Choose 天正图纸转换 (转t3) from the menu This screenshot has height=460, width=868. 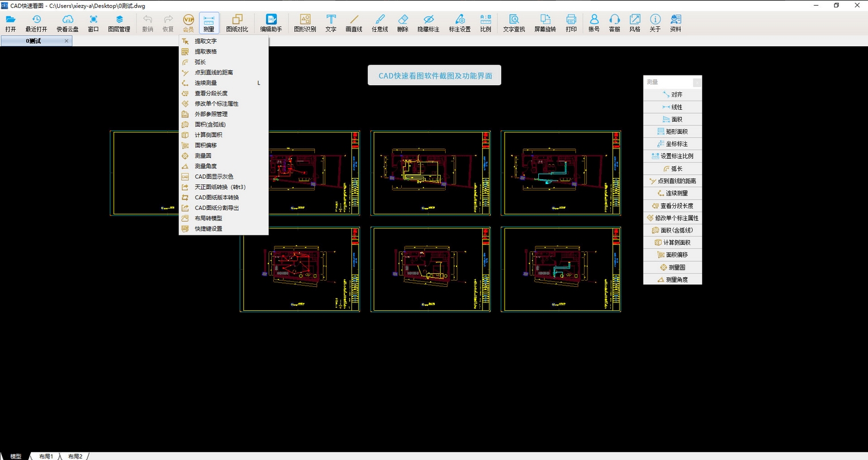coord(223,187)
